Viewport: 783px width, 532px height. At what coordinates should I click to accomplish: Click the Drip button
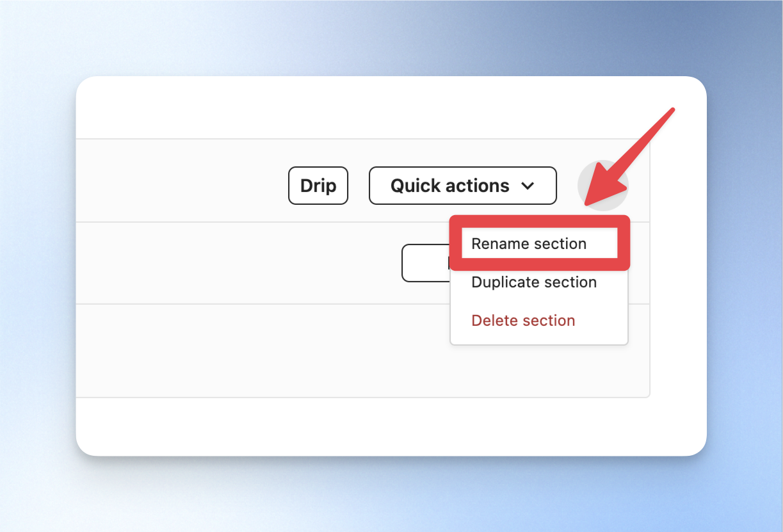pos(318,186)
